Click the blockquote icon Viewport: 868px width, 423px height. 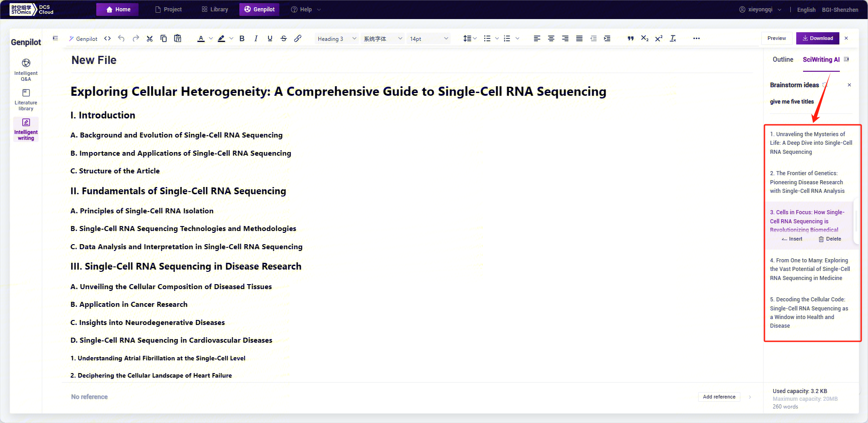[x=630, y=39]
